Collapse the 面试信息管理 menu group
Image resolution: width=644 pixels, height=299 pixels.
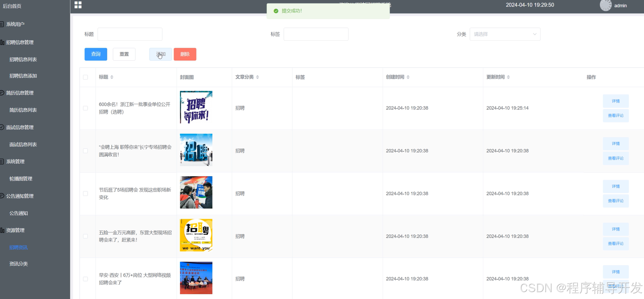[20, 127]
